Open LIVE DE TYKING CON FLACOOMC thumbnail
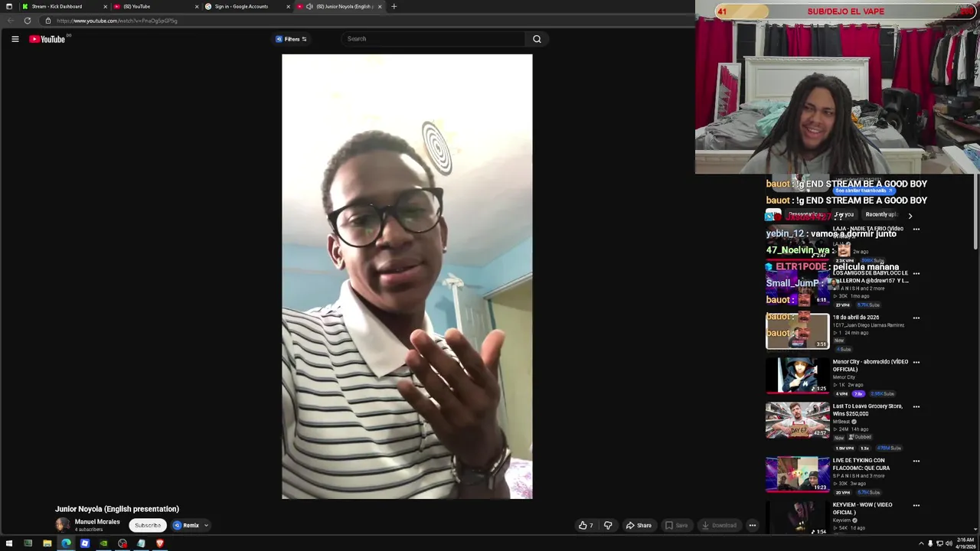Viewport: 980px width, 551px height. (x=797, y=474)
